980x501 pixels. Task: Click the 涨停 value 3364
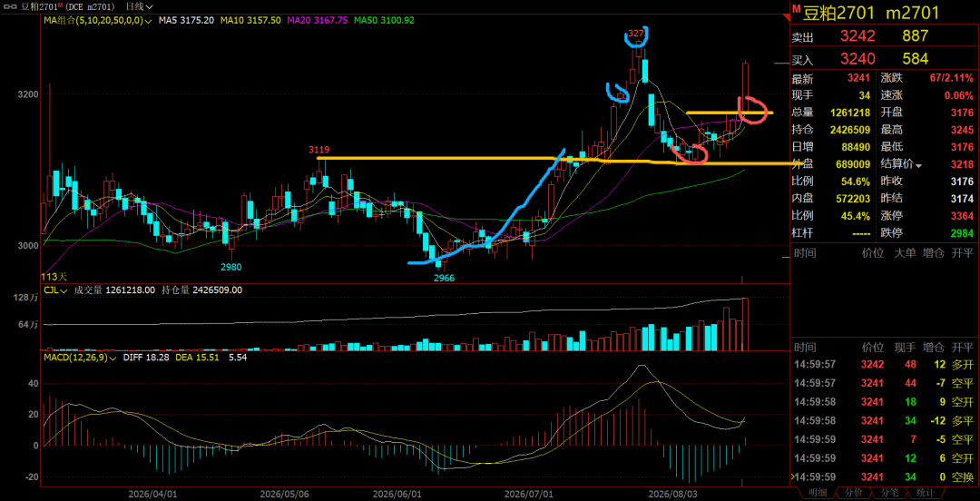(963, 216)
